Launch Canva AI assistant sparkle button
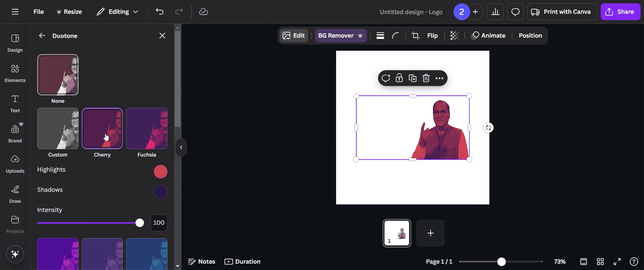Screen dimensions: 644x270 [x=15, y=254]
